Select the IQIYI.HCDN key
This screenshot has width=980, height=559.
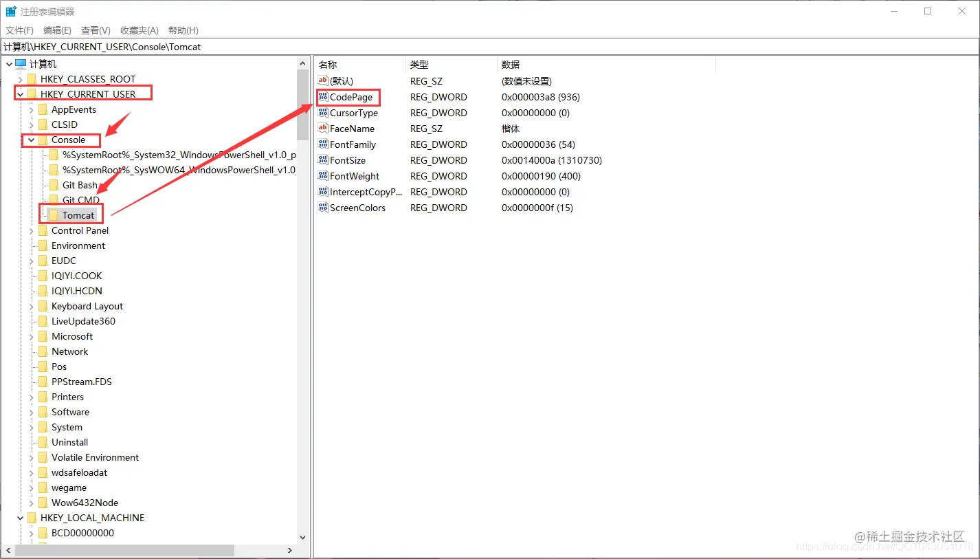(x=76, y=291)
